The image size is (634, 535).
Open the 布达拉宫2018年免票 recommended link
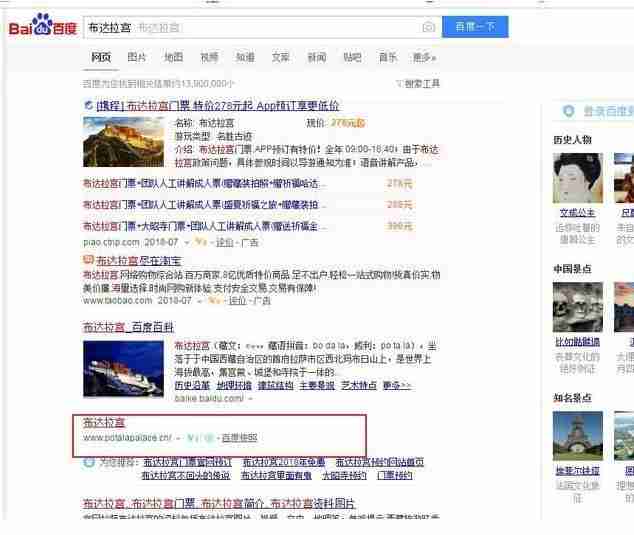coord(283,462)
